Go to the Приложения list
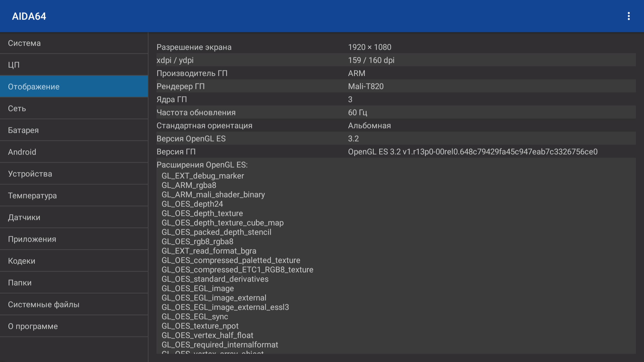 74,239
